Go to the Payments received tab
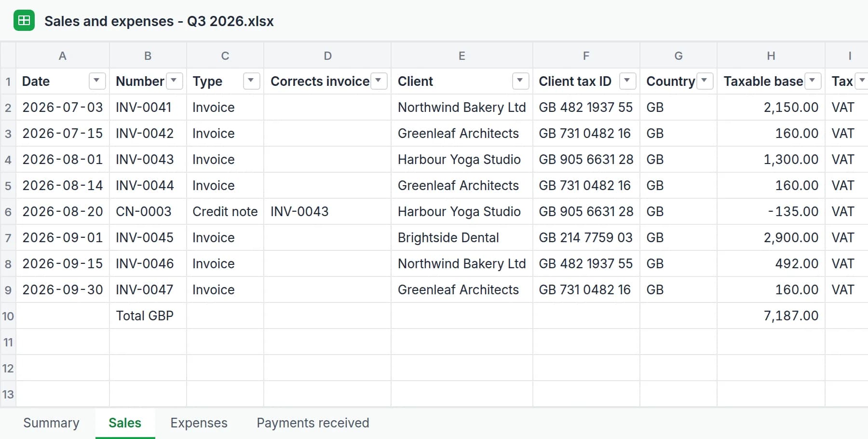The image size is (868, 439). coord(313,423)
